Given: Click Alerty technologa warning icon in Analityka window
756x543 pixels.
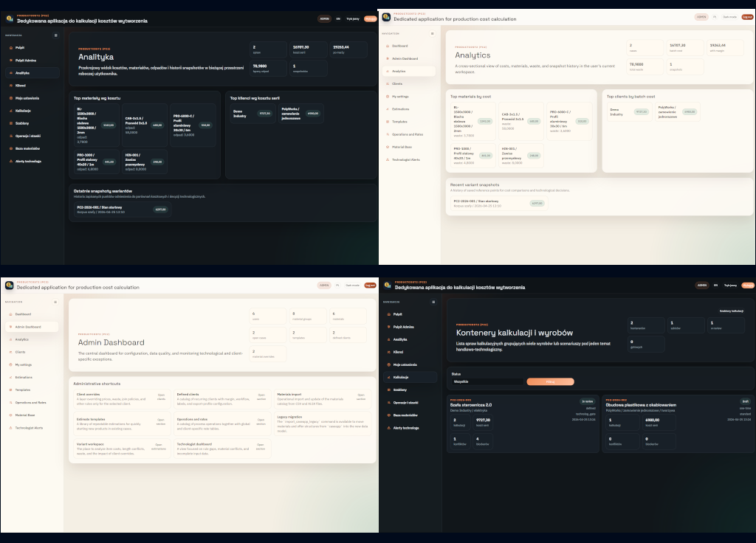Looking at the screenshot, I should tap(10, 161).
